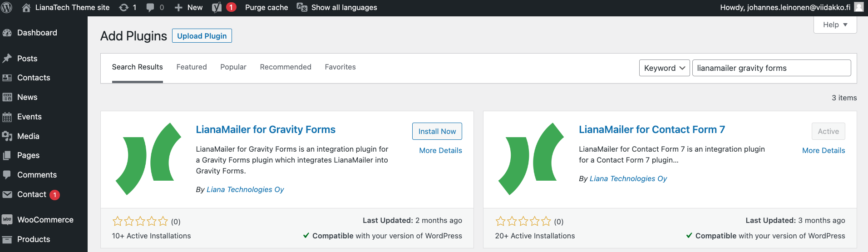Open Events in sidebar menu
The width and height of the screenshot is (868, 252).
30,117
